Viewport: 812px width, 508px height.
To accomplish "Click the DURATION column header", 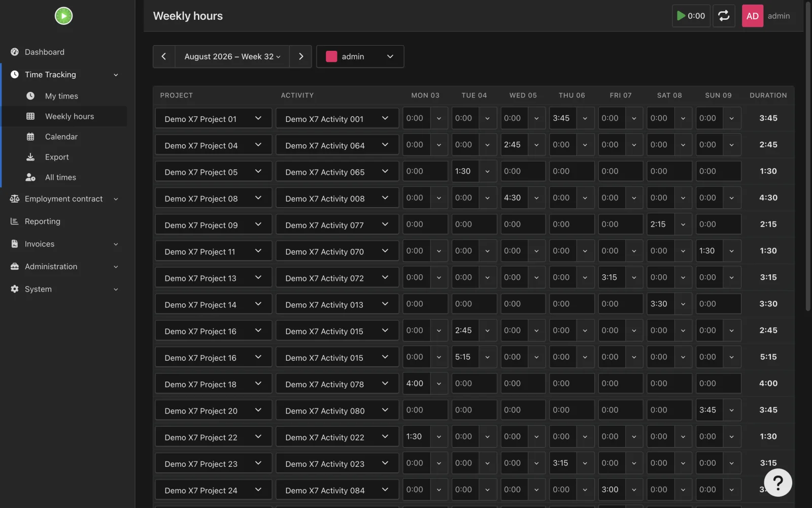I will point(768,95).
